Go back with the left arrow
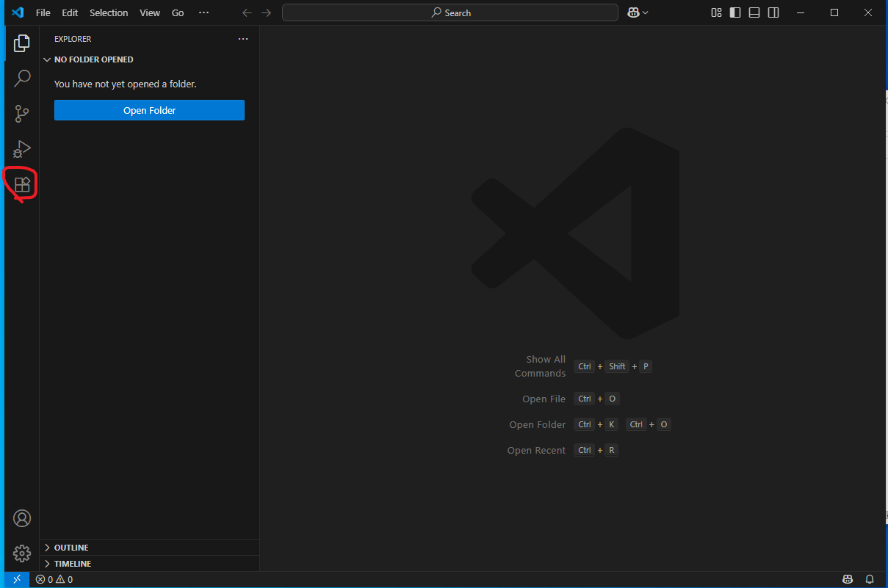 [247, 12]
